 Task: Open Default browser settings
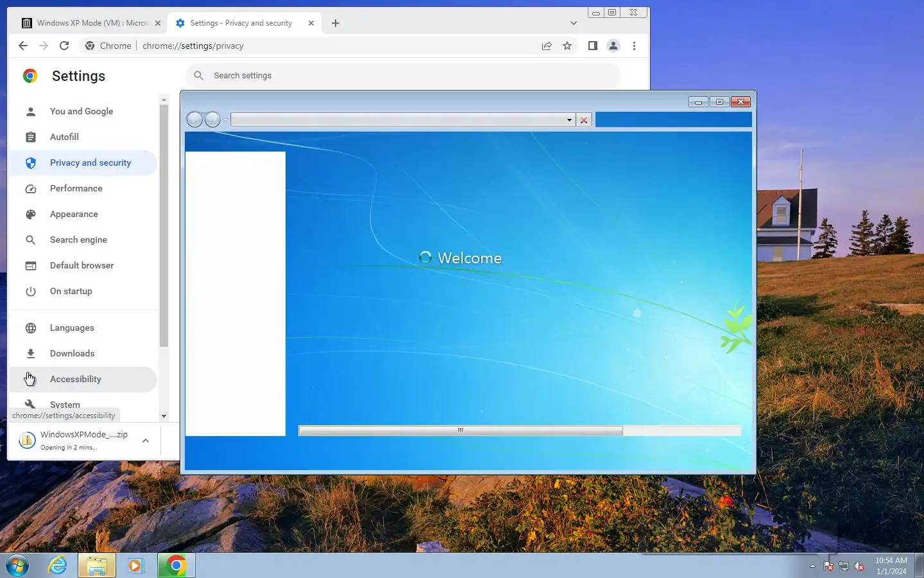click(83, 265)
